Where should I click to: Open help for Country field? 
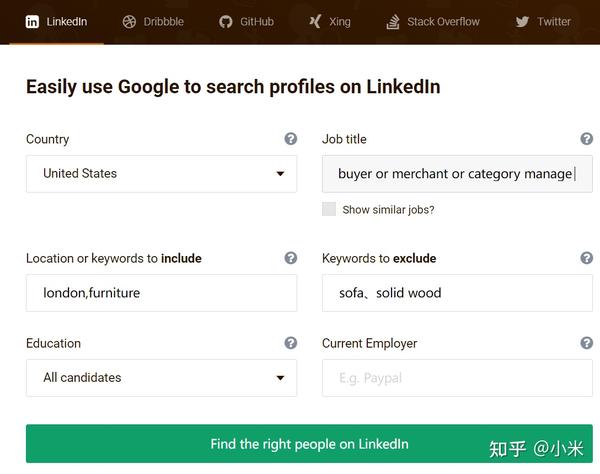(291, 139)
